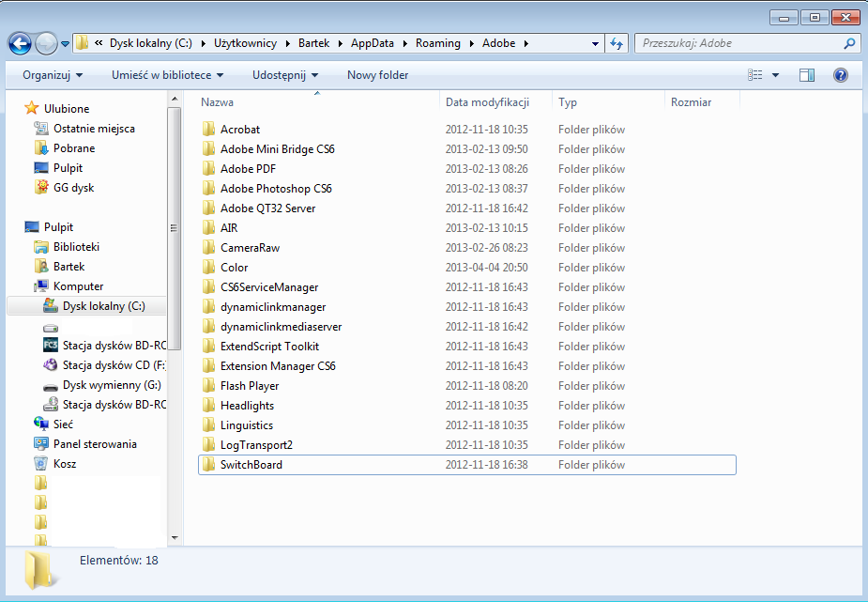
Task: Select 'Dysk wymienny (G:)' in the sidebar
Action: [x=102, y=385]
